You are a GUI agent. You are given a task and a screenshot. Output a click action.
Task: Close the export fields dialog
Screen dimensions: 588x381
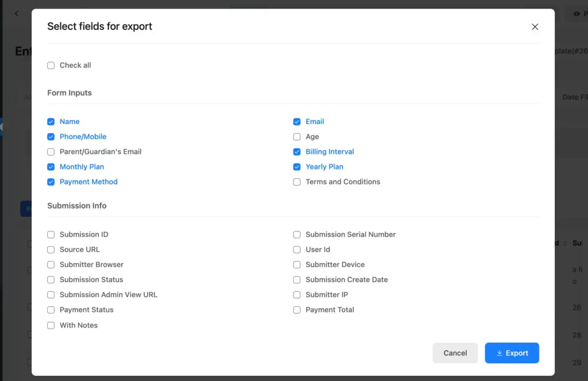[x=535, y=26]
